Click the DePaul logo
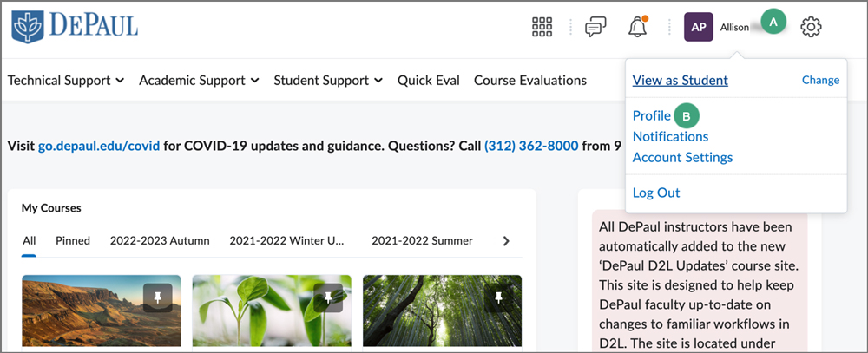This screenshot has width=868, height=353. 75,26
